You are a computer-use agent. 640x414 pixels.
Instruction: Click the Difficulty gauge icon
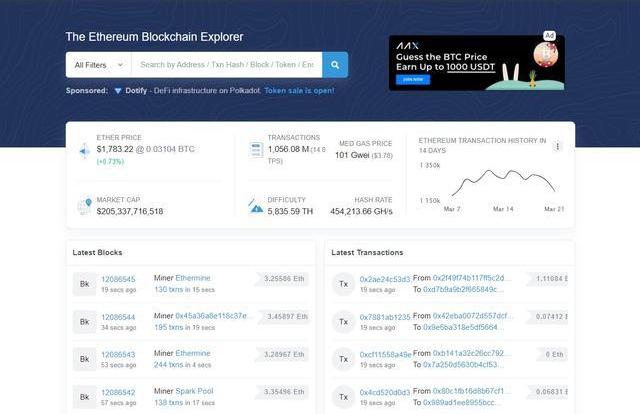256,206
